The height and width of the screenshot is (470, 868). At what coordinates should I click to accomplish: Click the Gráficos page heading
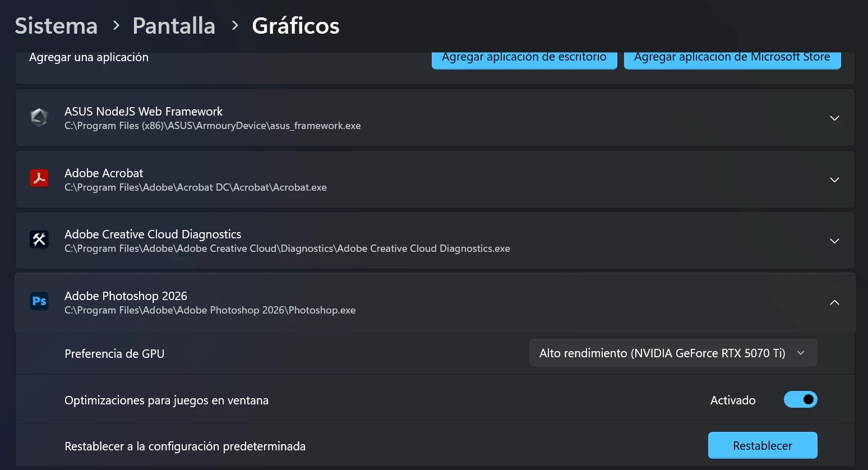(296, 26)
